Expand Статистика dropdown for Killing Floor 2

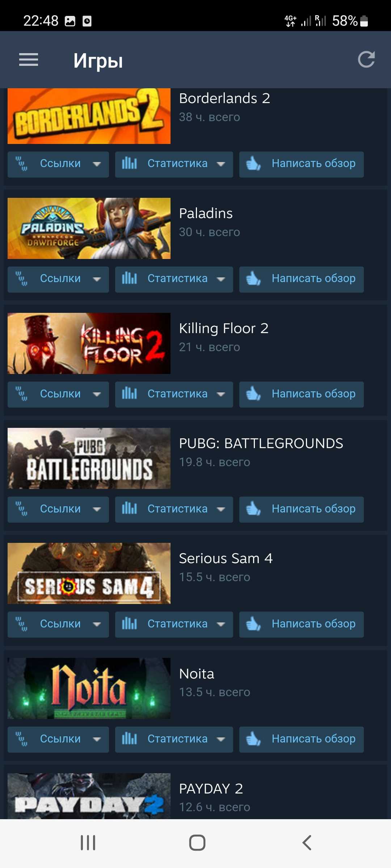click(174, 395)
